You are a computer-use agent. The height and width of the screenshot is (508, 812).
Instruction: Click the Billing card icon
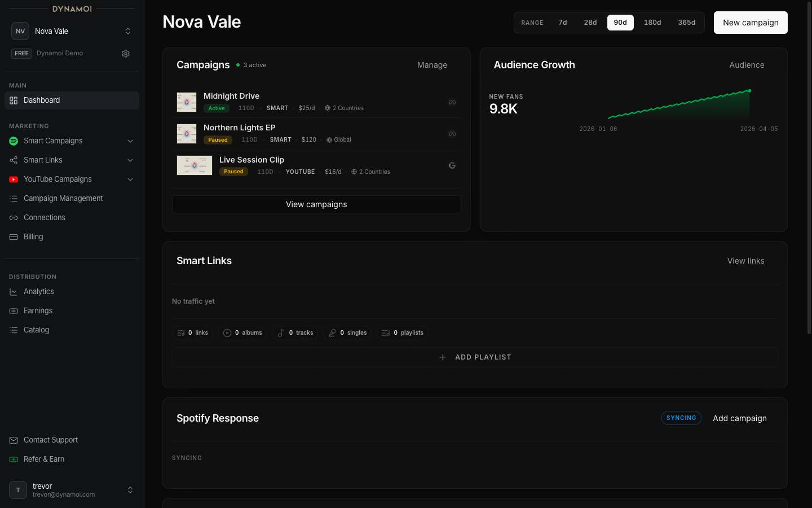tap(14, 237)
